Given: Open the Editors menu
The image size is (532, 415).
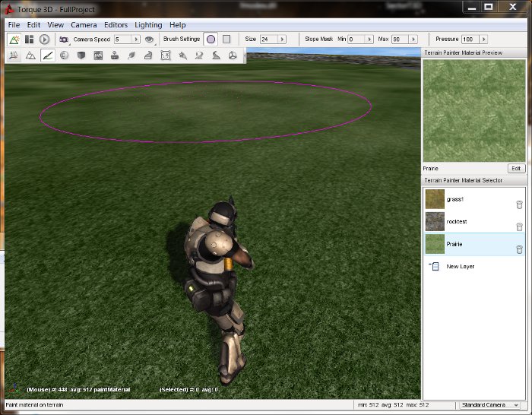Looking at the screenshot, I should click(116, 25).
